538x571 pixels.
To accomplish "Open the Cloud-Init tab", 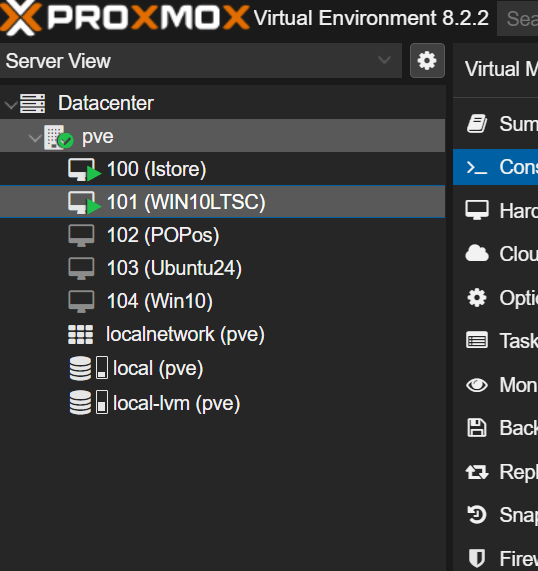I will (x=495, y=254).
